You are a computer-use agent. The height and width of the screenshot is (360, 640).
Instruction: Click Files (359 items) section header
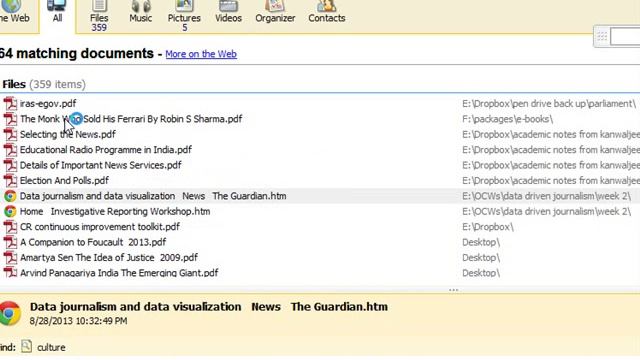[44, 84]
